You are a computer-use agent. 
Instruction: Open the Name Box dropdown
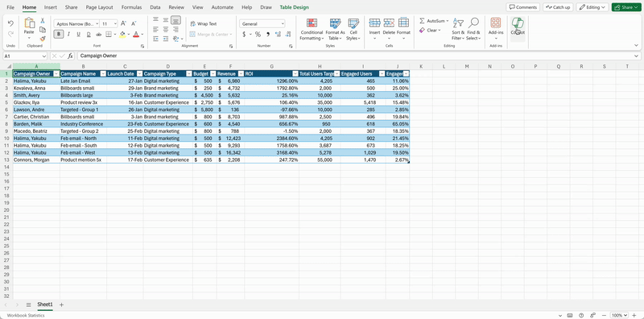click(44, 56)
